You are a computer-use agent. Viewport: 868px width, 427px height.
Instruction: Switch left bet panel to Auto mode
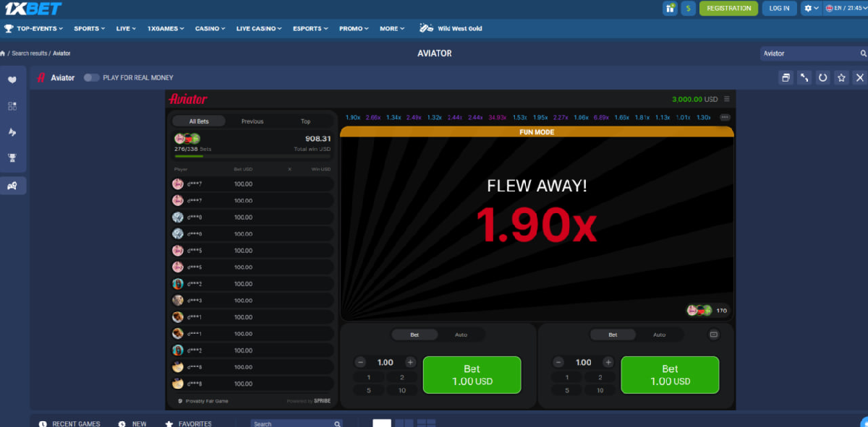click(461, 335)
